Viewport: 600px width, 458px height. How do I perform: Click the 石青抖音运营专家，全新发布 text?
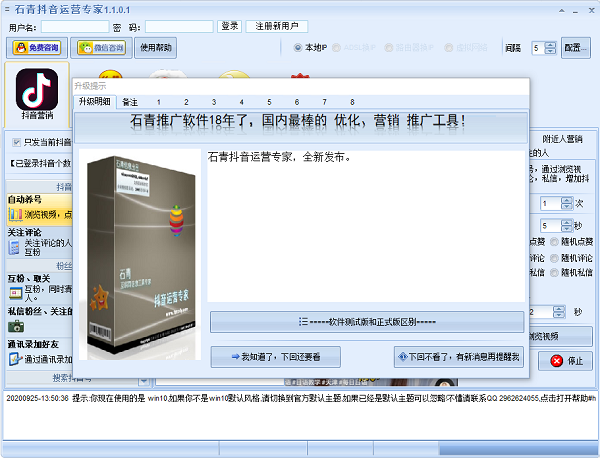279,156
